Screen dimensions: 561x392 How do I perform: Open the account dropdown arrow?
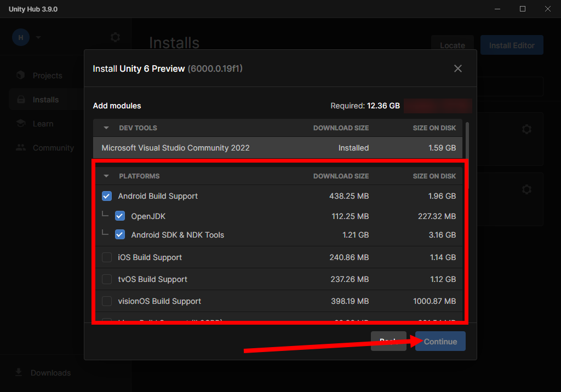pos(38,37)
